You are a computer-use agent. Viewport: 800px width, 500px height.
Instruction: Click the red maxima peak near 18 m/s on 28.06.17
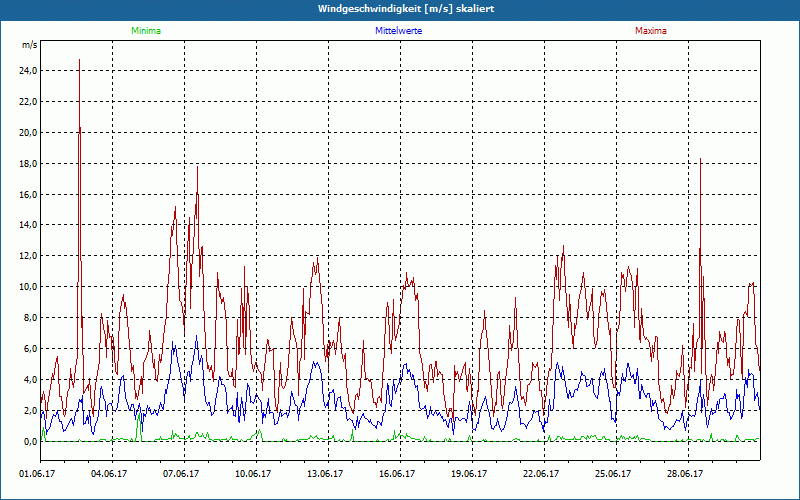[701, 159]
